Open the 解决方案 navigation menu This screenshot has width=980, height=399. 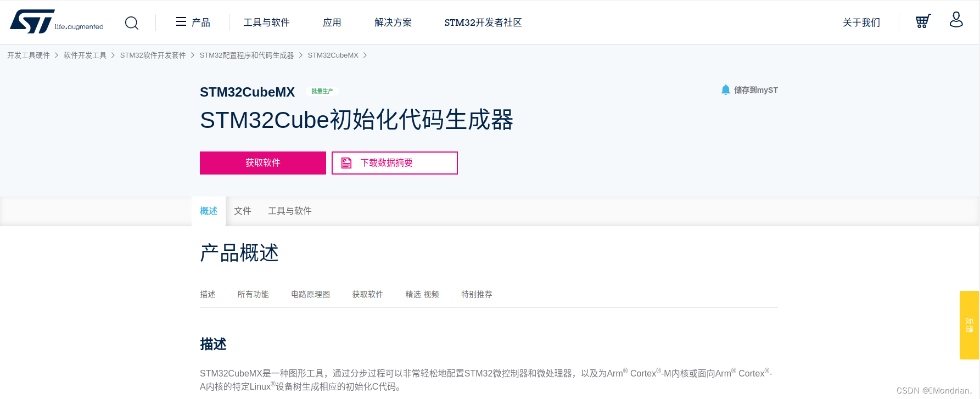(393, 23)
